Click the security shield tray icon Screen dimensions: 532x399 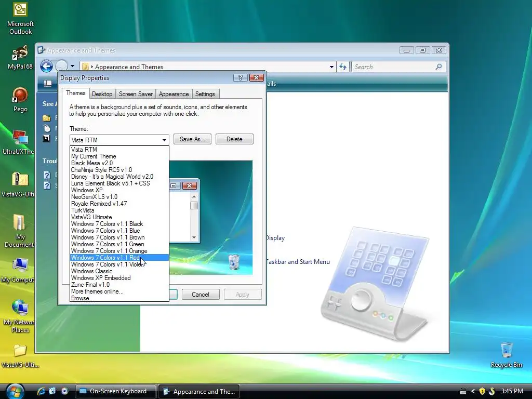(x=482, y=391)
